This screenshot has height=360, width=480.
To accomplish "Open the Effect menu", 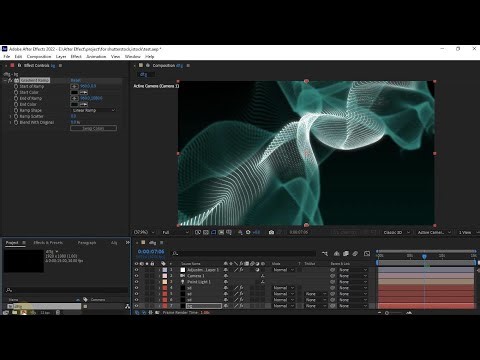I will 76,57.
